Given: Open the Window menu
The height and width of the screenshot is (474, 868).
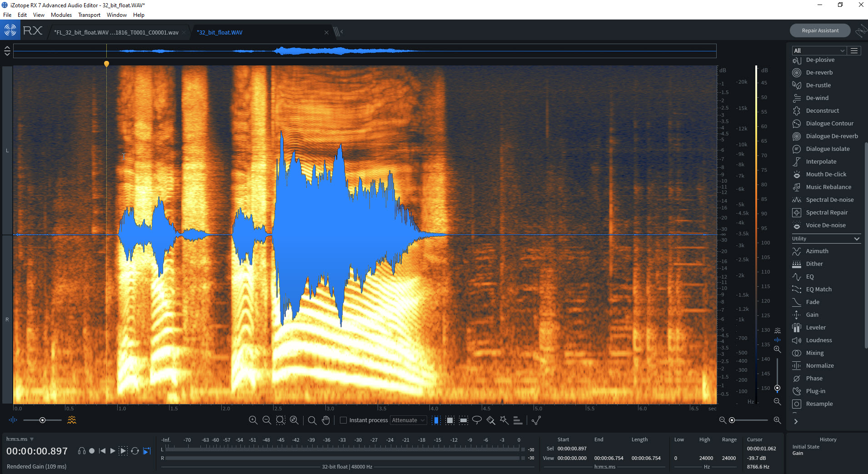Looking at the screenshot, I should click(x=117, y=15).
